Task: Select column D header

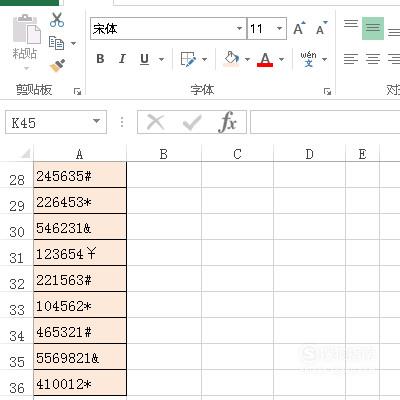Action: click(309, 154)
